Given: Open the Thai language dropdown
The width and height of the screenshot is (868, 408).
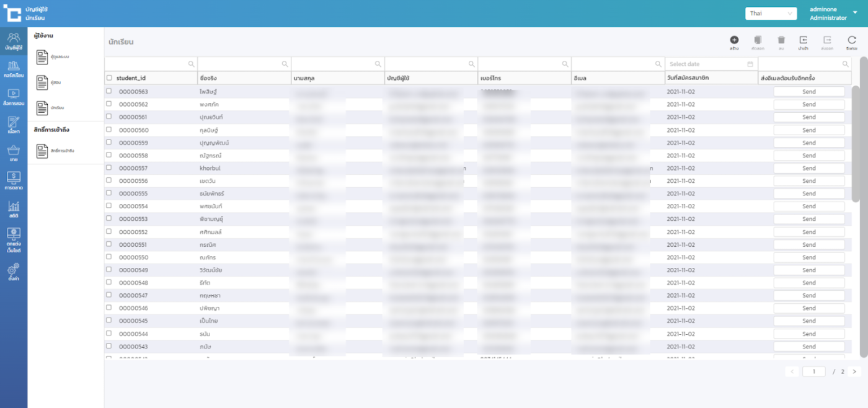Looking at the screenshot, I should point(771,14).
